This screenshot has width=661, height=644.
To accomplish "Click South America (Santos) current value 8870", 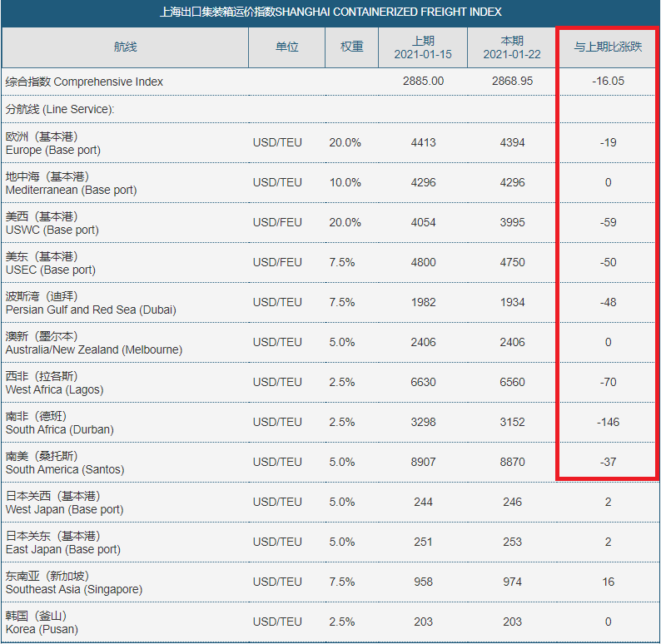I will [x=512, y=462].
